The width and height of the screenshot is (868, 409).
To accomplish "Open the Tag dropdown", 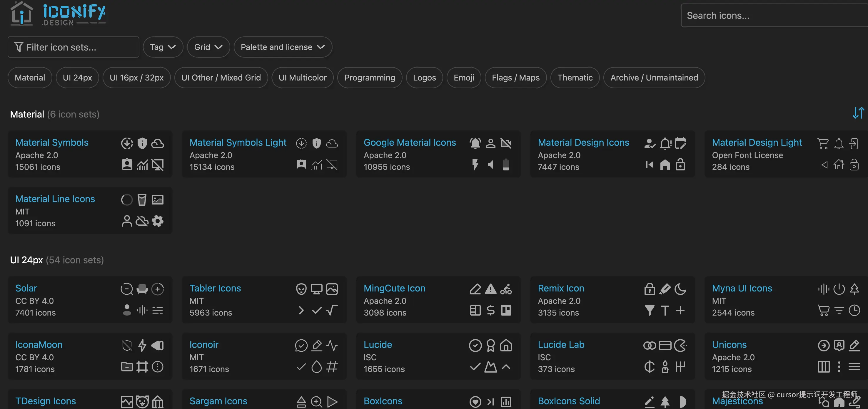I will click(x=163, y=47).
